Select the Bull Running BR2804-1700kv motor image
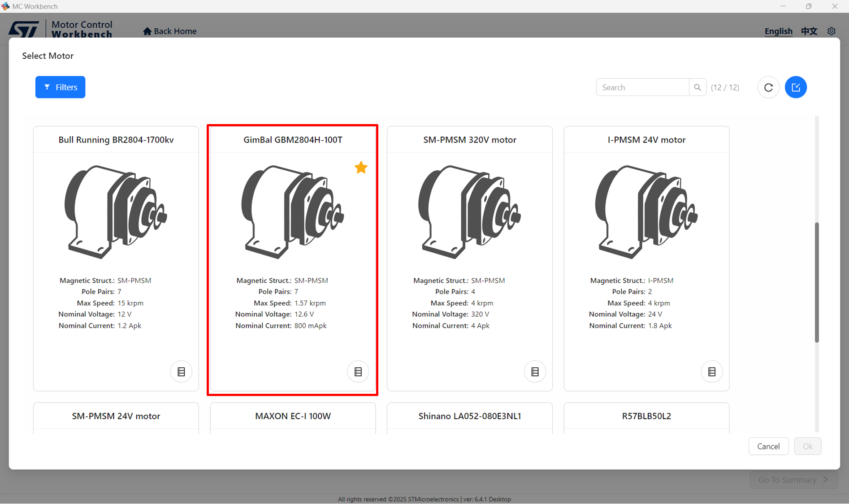Image resolution: width=849 pixels, height=504 pixels. point(116,212)
